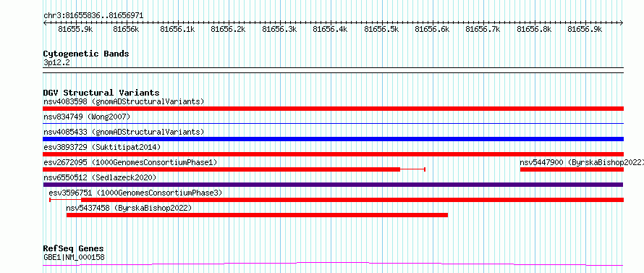Image resolution: width=644 pixels, height=273 pixels.
Task: Click ruler position 81656.4k
Action: tap(330, 29)
